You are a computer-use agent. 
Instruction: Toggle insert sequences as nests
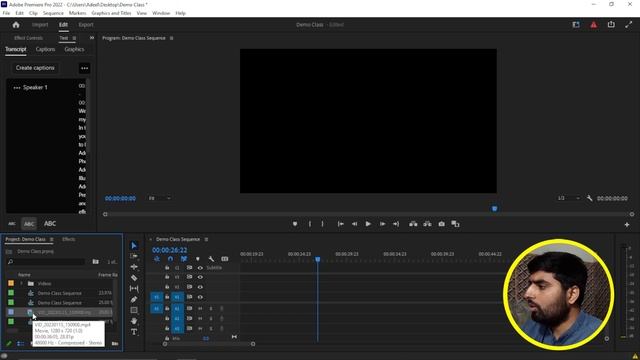(x=157, y=259)
